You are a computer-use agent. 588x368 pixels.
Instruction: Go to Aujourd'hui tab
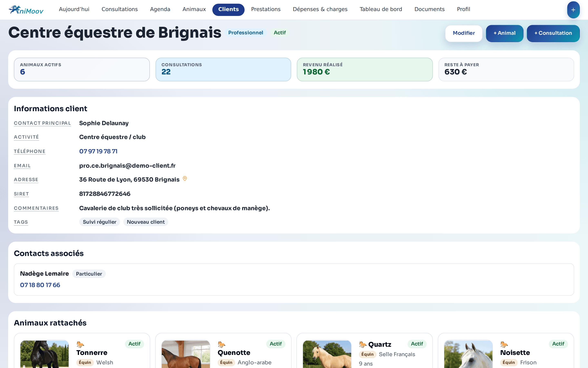click(x=74, y=9)
